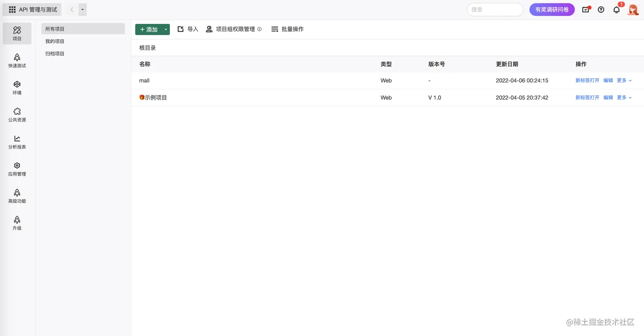Open the task checklist icon

pos(586,9)
